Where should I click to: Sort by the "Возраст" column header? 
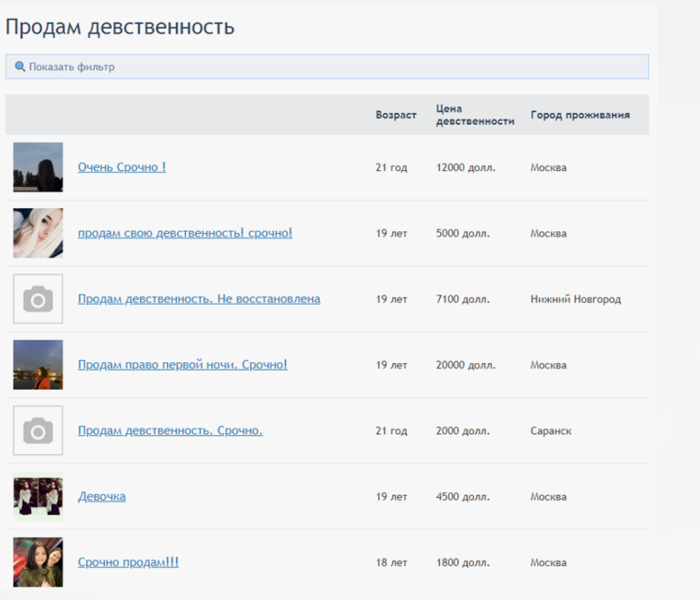pos(396,115)
